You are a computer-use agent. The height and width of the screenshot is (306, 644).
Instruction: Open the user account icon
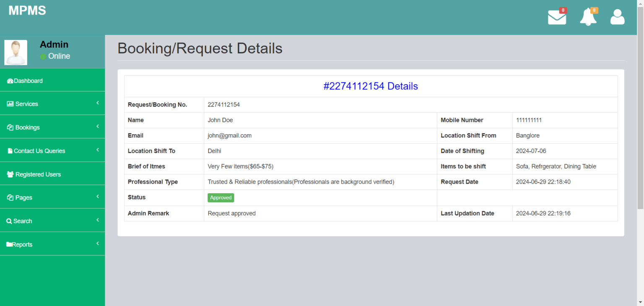[617, 17]
